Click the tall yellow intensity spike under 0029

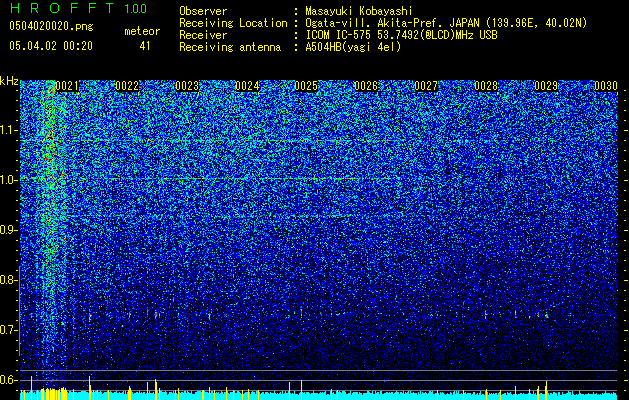[546, 390]
